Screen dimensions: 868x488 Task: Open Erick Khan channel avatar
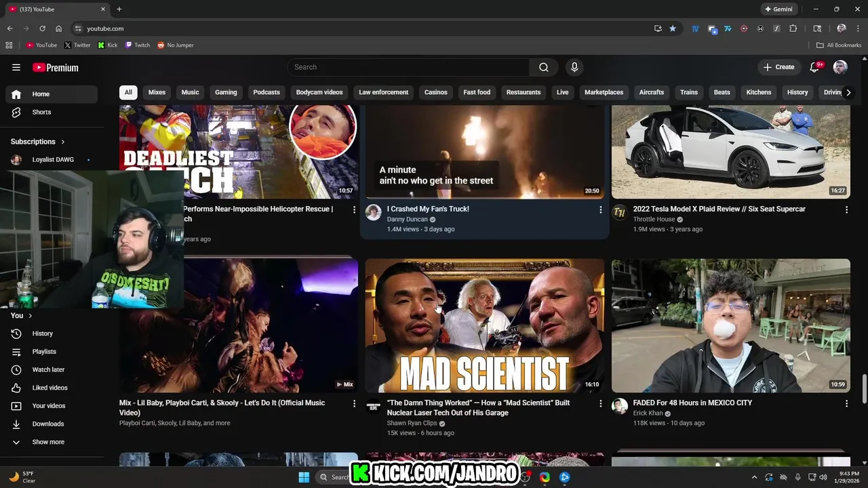(x=620, y=406)
